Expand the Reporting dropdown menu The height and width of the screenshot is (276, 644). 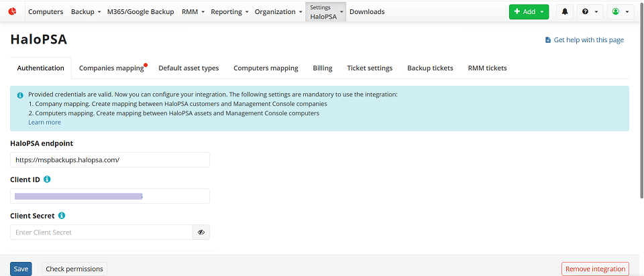pyautogui.click(x=229, y=12)
